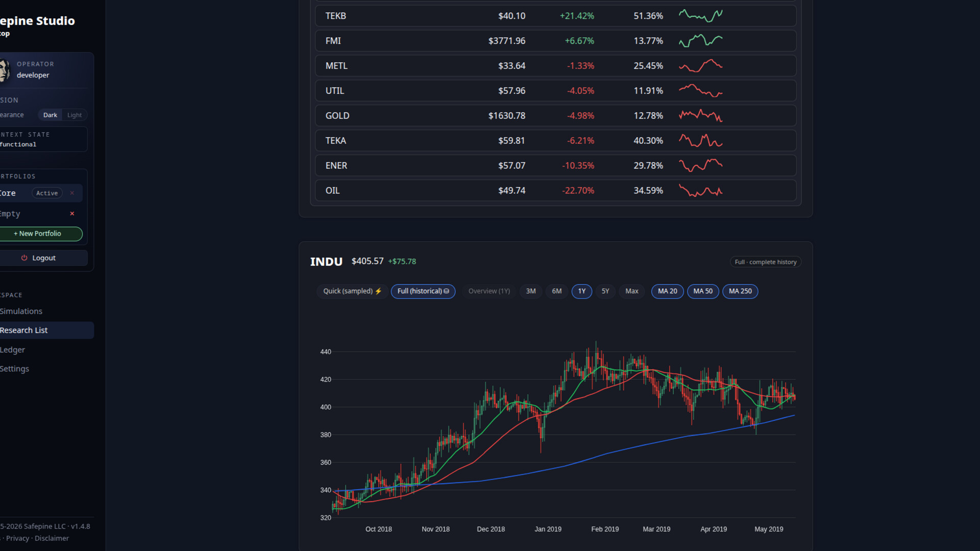
Task: Select Dark appearance option
Action: tap(50, 115)
